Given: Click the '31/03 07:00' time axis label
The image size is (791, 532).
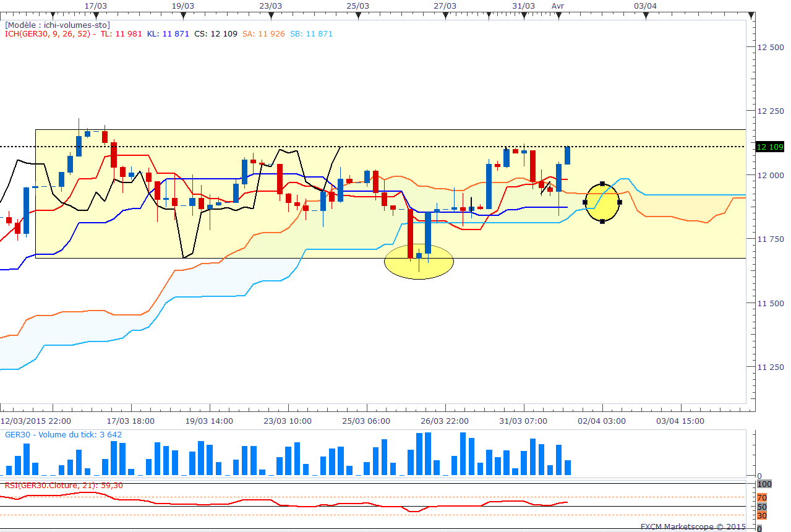Looking at the screenshot, I should [x=524, y=421].
